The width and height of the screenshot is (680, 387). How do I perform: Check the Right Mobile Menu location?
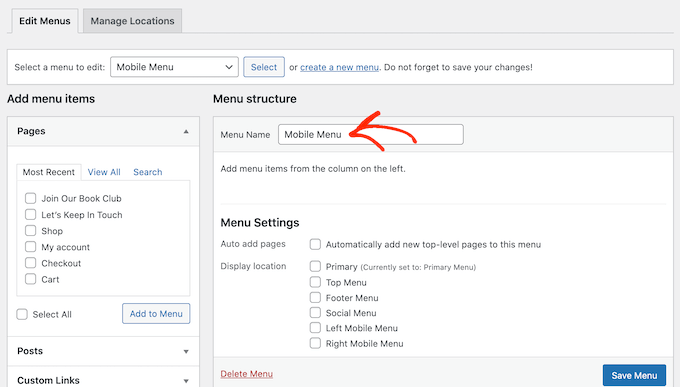click(315, 343)
